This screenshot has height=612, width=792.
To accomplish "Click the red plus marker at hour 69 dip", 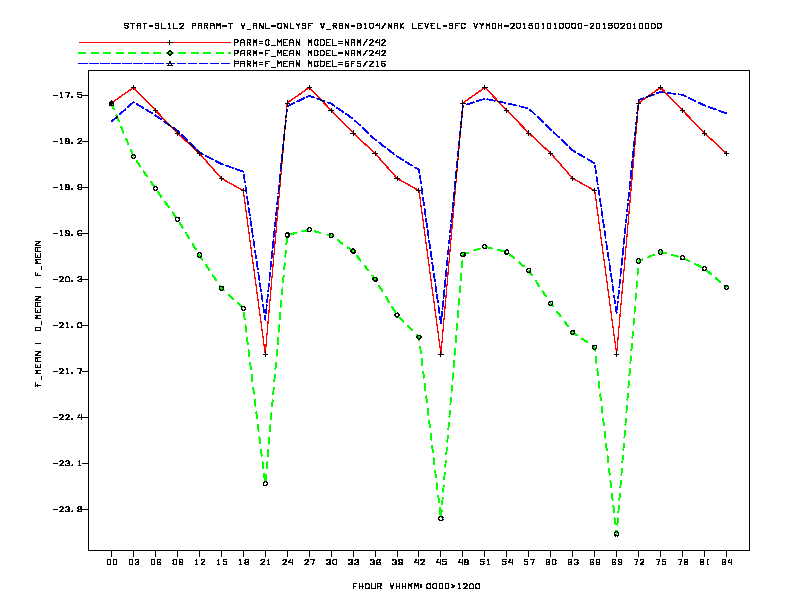I will [617, 354].
